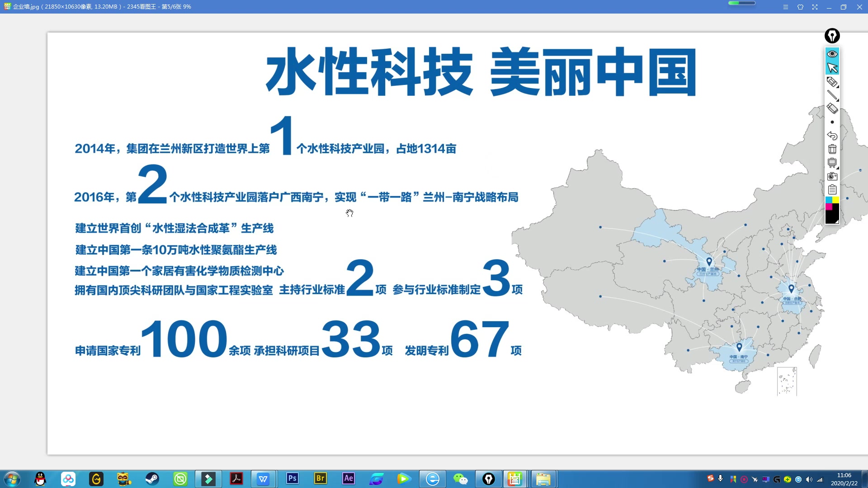Click the 水性科技 美丽中国 headline in image
Viewport: 868px width, 488px height.
pyautogui.click(x=481, y=72)
